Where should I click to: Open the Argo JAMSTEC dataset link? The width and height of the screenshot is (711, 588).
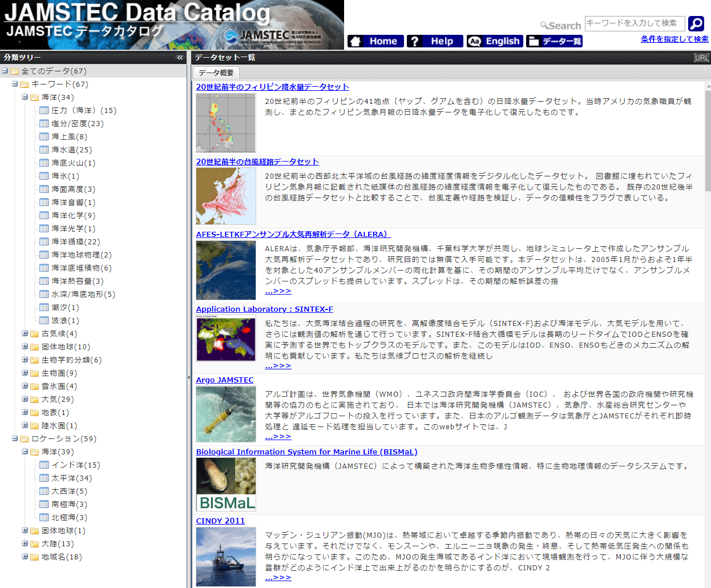225,380
